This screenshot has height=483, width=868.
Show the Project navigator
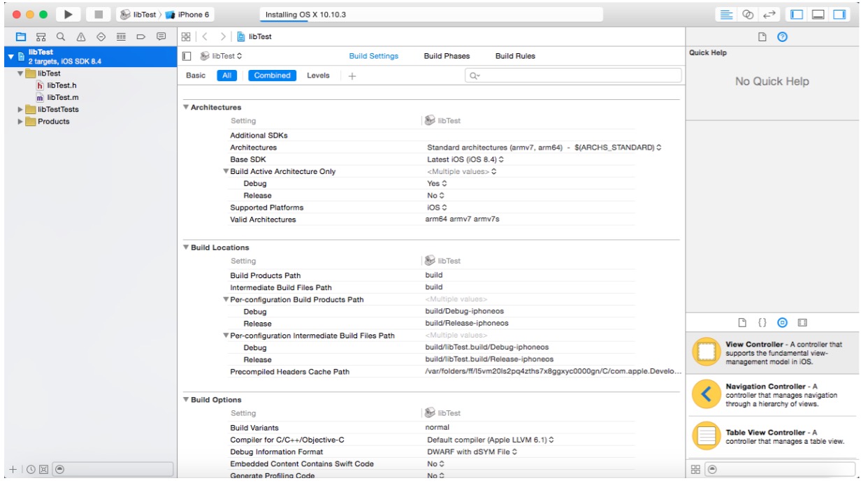[21, 36]
